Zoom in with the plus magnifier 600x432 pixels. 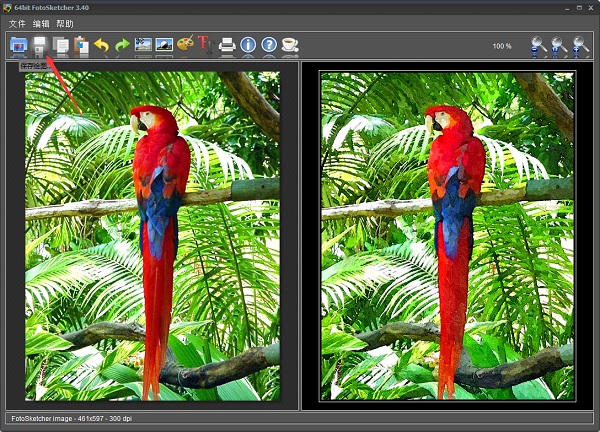tap(581, 46)
